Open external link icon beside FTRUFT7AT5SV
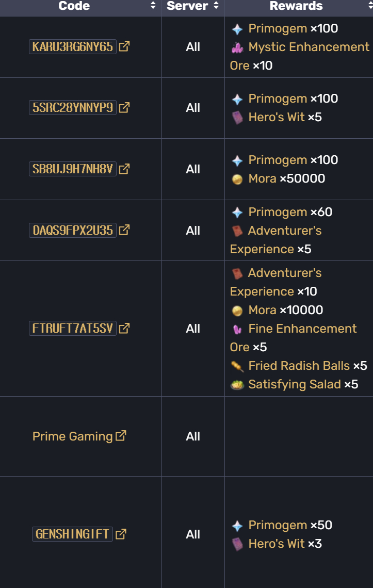Image resolution: width=373 pixels, height=588 pixels. (124, 328)
